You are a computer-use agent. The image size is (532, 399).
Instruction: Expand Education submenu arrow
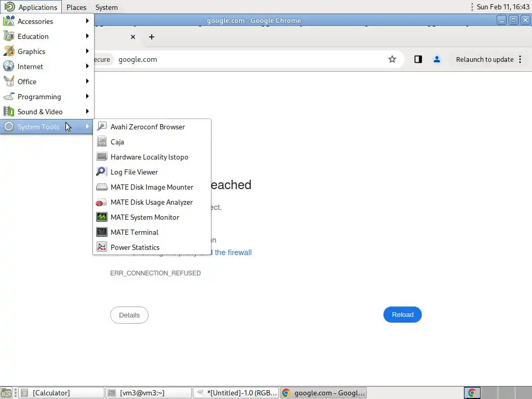[x=87, y=36]
